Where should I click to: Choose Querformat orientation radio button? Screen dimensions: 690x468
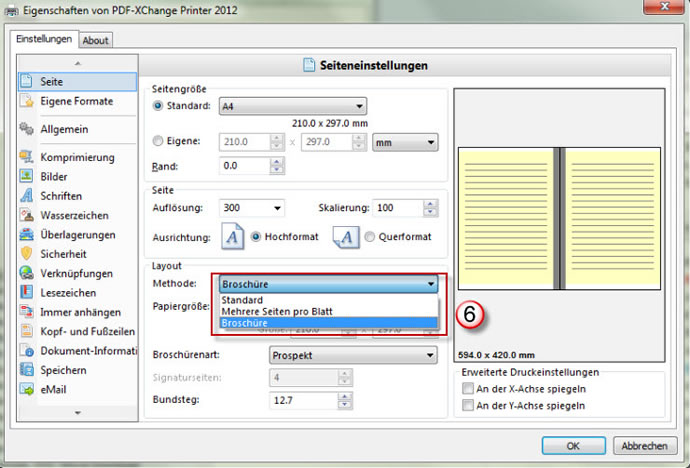tap(370, 237)
